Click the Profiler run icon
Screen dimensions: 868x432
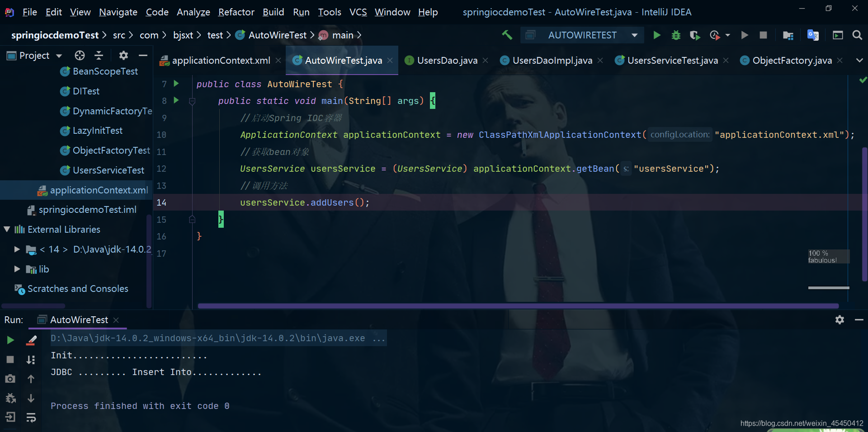(715, 35)
